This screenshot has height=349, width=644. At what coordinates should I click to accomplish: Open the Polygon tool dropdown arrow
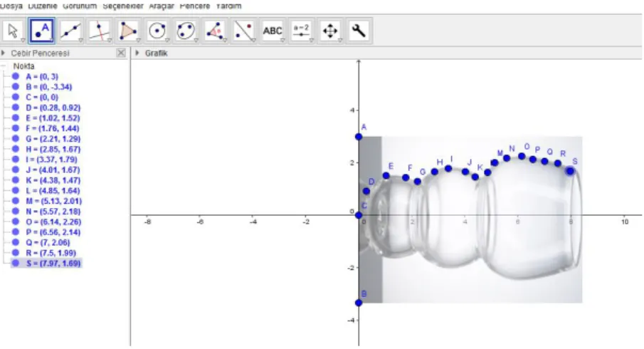(x=139, y=41)
